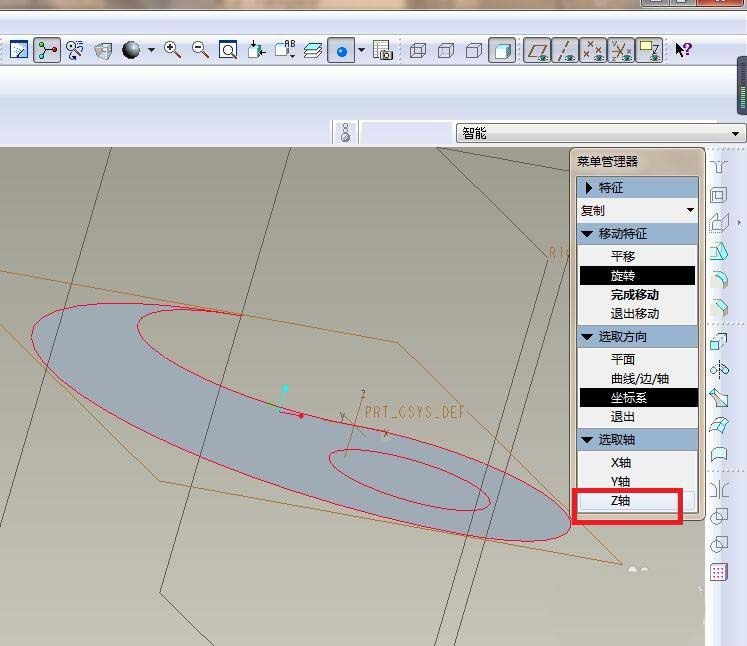Select the Chamfer tool
The height and width of the screenshot is (646, 747).
point(719,308)
